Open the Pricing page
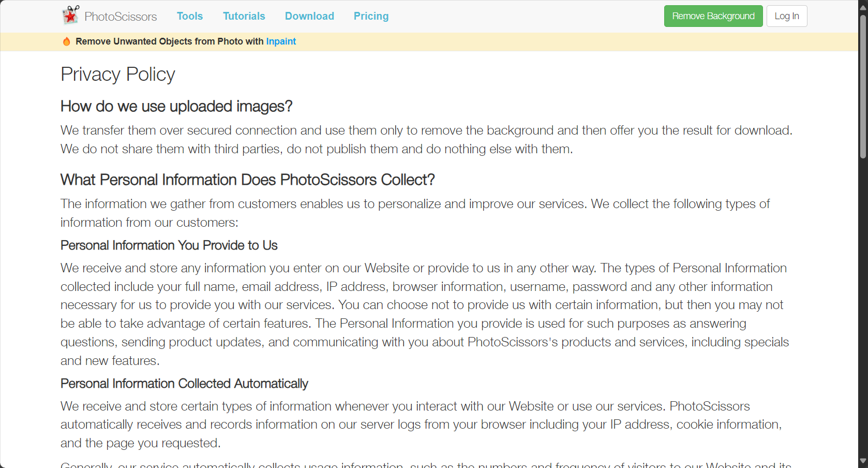Screen dimensions: 868x468 (x=371, y=16)
